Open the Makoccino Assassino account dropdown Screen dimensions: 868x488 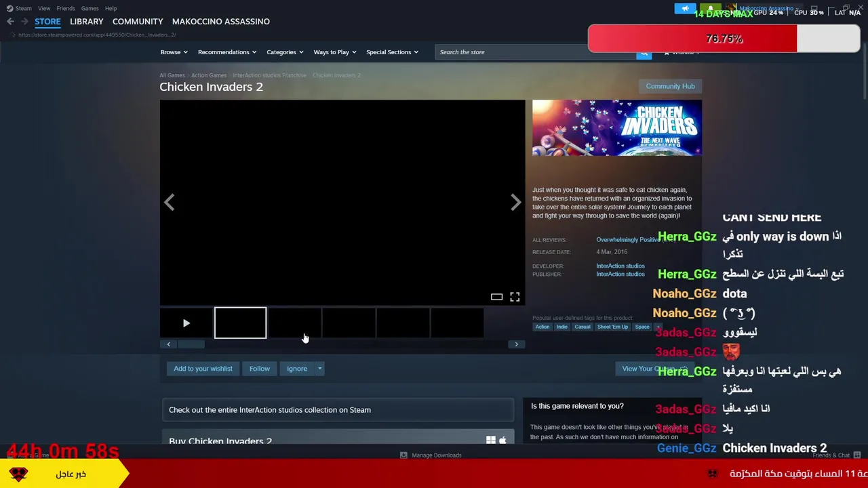768,9
